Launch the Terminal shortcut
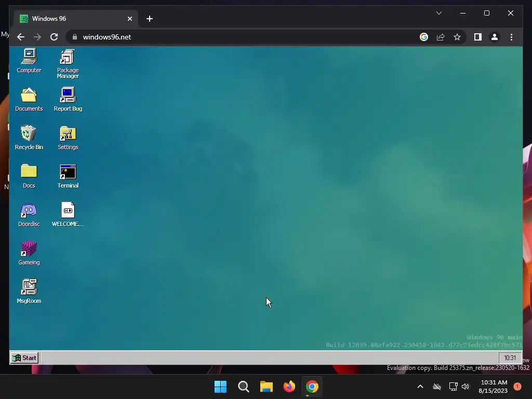The image size is (532, 399). [x=68, y=176]
